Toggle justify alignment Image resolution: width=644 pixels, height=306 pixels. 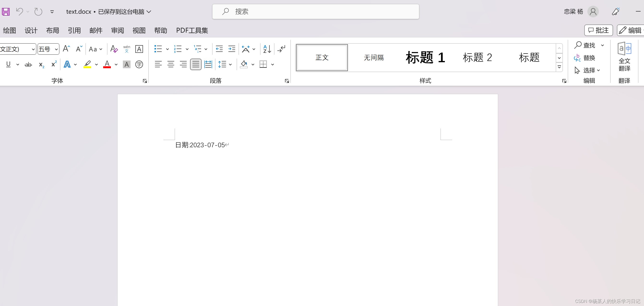196,64
